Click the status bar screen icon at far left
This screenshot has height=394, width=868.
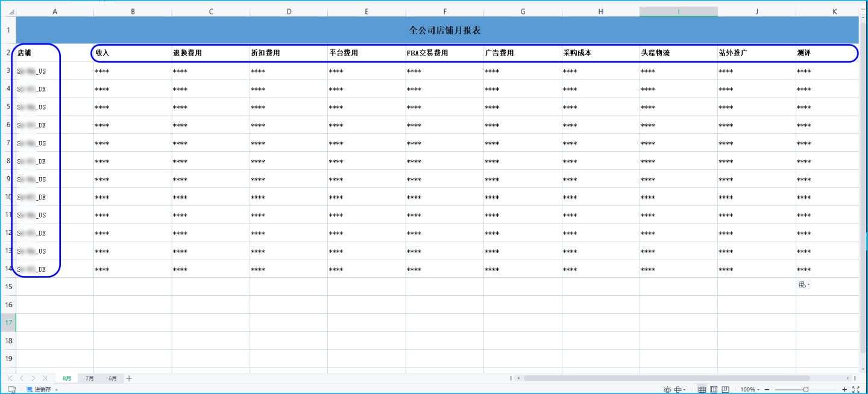[11, 389]
